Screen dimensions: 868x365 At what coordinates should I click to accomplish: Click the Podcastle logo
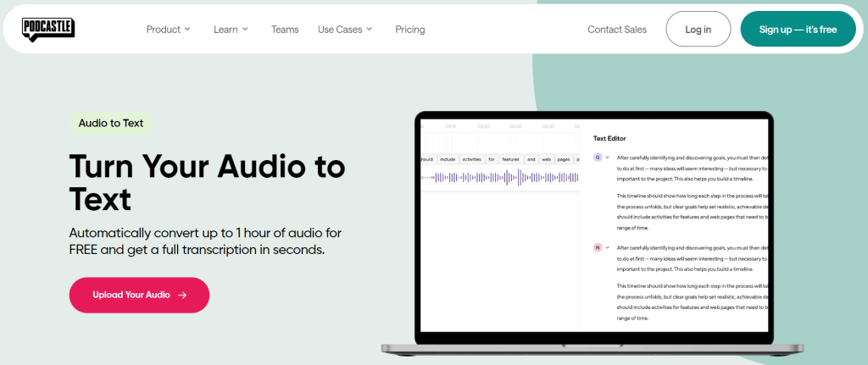(x=48, y=29)
